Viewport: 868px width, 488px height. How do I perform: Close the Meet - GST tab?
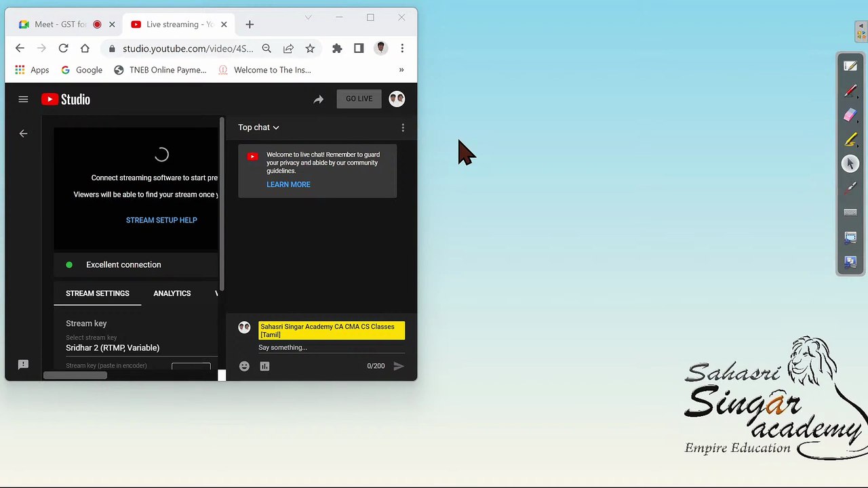click(x=112, y=24)
